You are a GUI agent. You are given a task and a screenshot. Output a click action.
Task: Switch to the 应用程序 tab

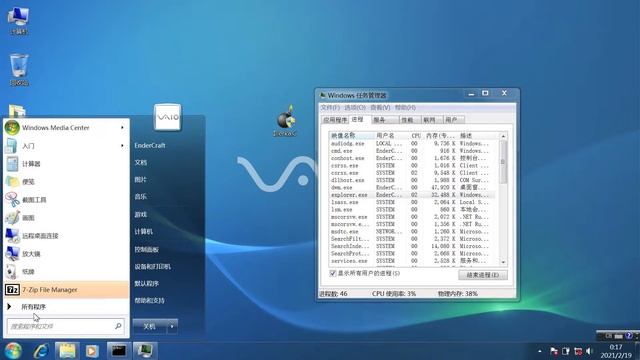(335, 120)
